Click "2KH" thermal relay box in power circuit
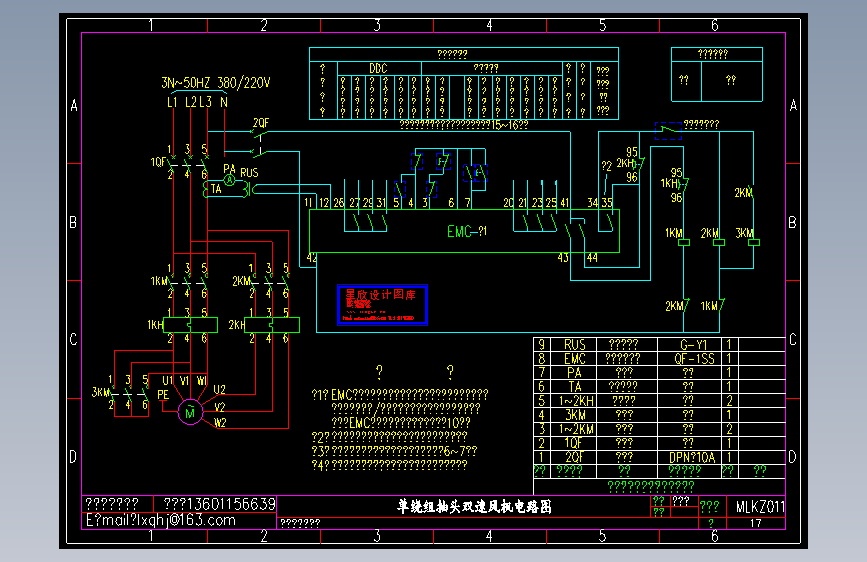The image size is (867, 562). [272, 325]
